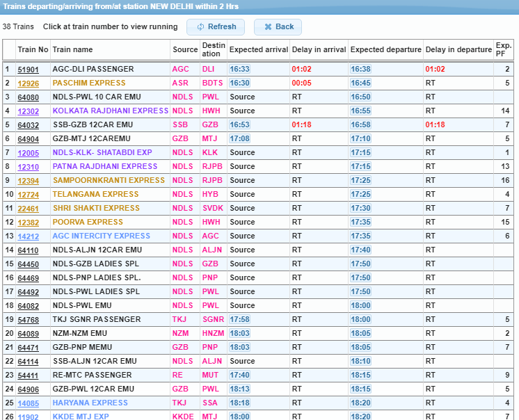The image size is (519, 420).
Task: Open train number 64089 link
Action: pos(28,334)
